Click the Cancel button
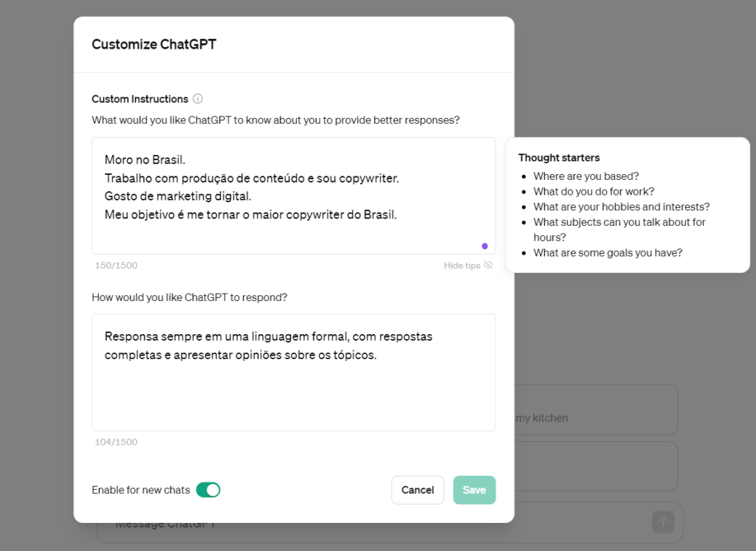The image size is (756, 551). [x=418, y=490]
